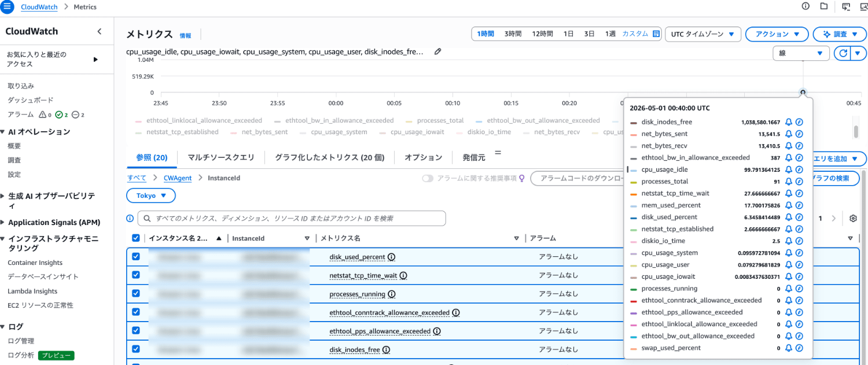Open the 調査 dropdown menu

click(x=839, y=34)
